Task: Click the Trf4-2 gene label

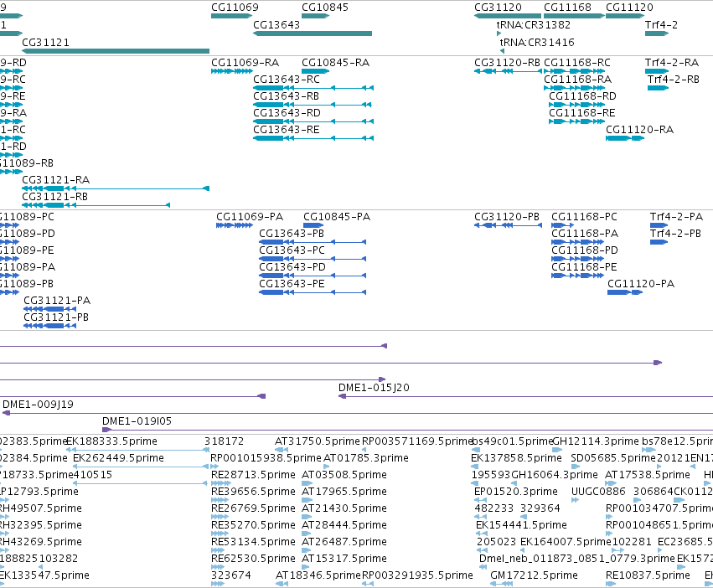Action: [x=661, y=24]
